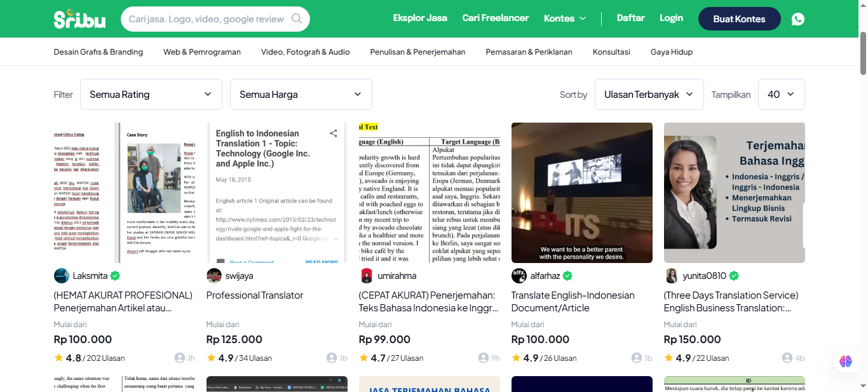This screenshot has height=392, width=868.
Task: Click the username yunita0810
Action: pyautogui.click(x=705, y=276)
